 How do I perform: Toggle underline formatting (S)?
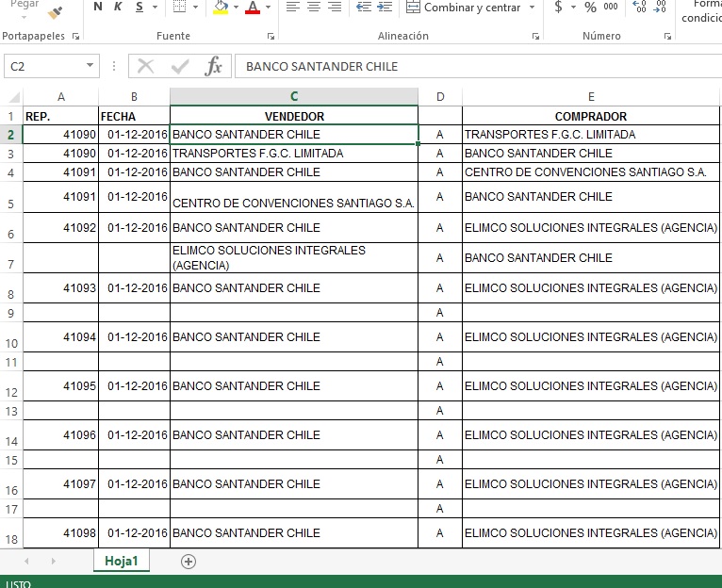click(x=139, y=7)
